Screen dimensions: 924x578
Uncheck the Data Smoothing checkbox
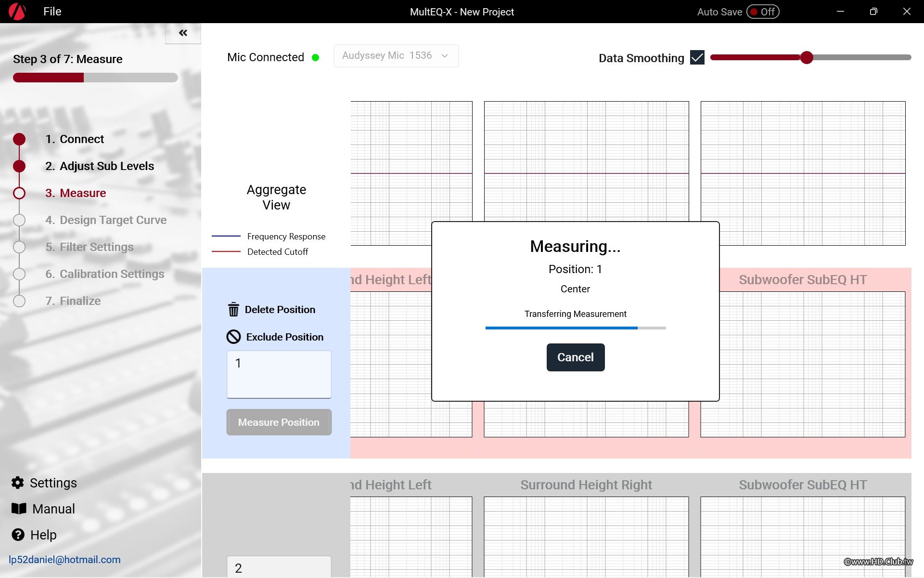(x=697, y=57)
